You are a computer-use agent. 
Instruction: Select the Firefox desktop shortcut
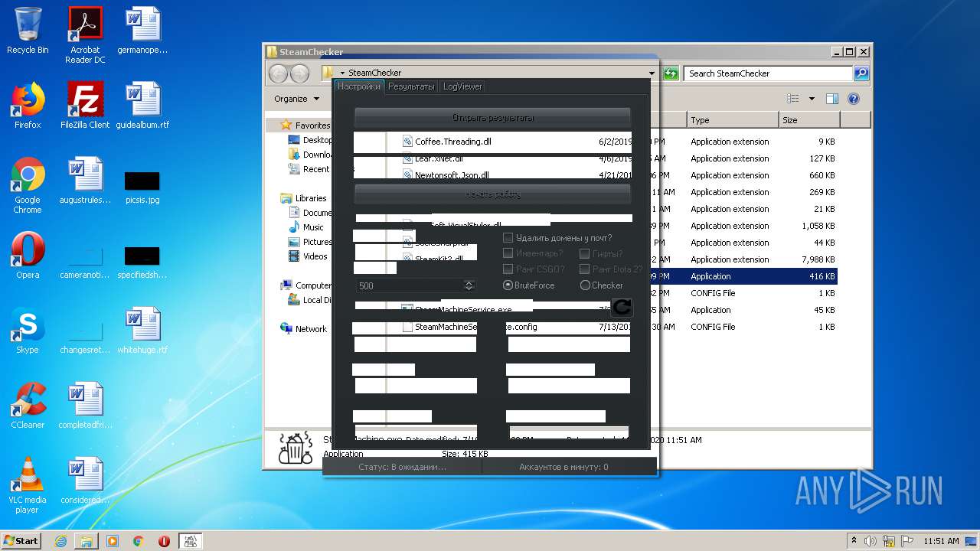click(x=28, y=106)
